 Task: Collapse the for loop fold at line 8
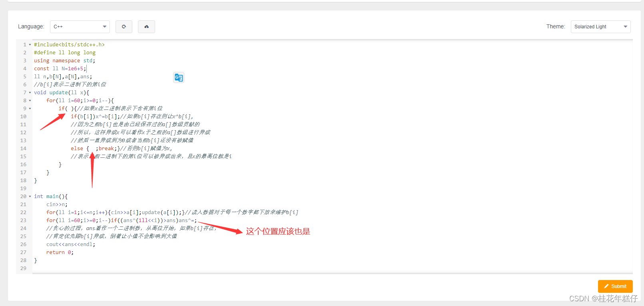[x=30, y=101]
